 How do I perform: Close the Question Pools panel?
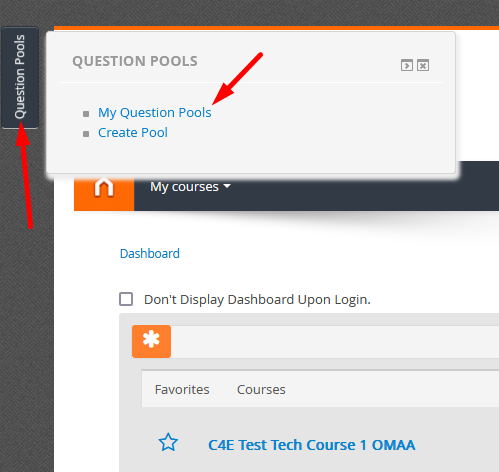(423, 65)
